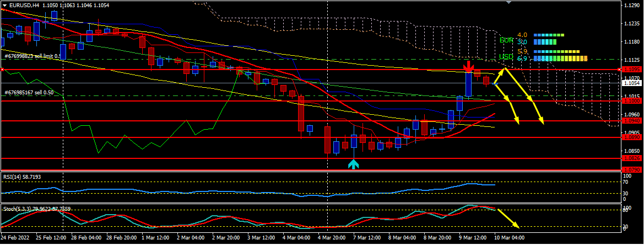Click the USD currency strength label
The image size is (644, 245).
point(506,57)
